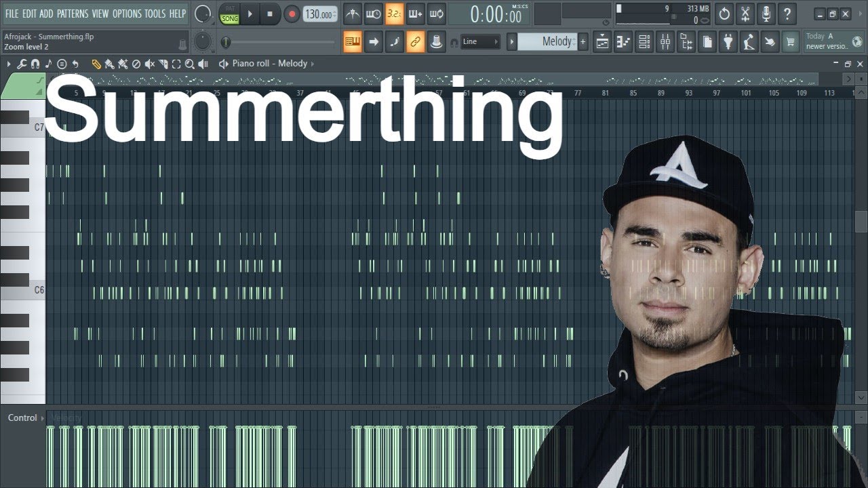Toggle typing keyboard to piano button

(x=353, y=41)
